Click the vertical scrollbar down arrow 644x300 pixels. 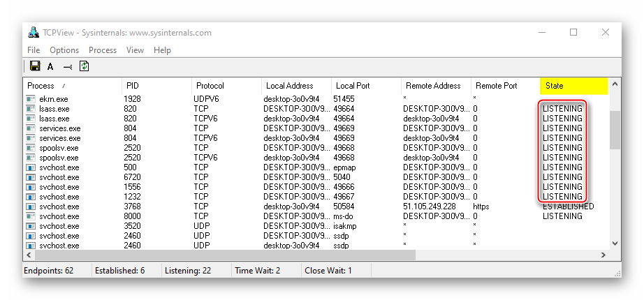(615, 243)
